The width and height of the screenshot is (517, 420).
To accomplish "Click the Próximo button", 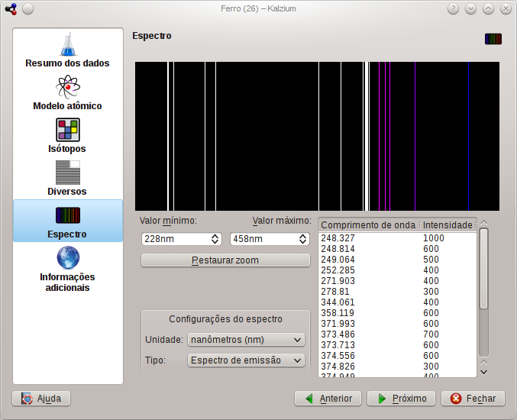I will click(402, 399).
